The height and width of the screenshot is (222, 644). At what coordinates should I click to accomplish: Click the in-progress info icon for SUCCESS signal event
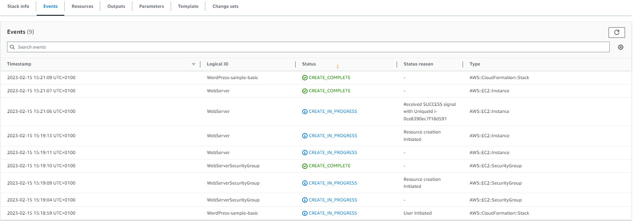[305, 112]
